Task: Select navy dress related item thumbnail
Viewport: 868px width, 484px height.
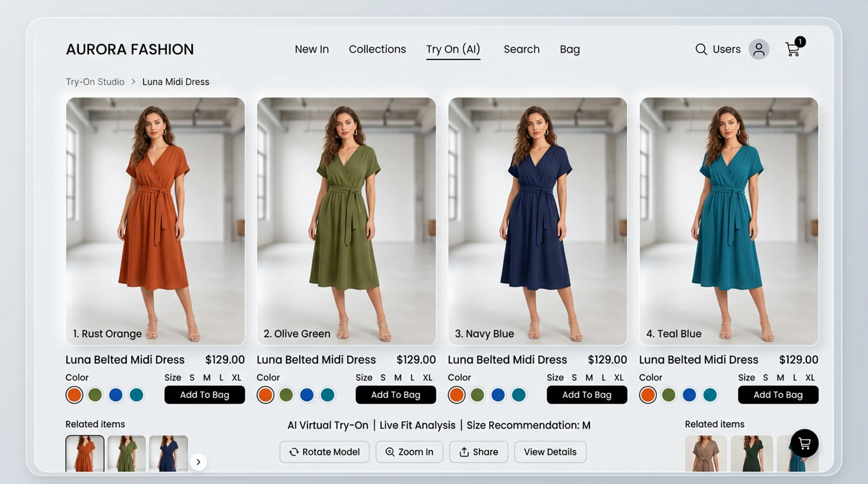Action: click(168, 453)
